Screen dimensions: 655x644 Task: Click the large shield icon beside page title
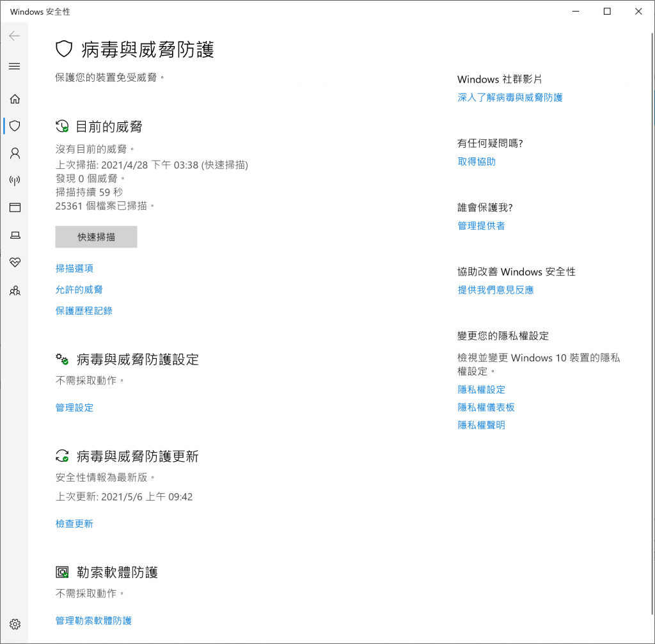click(x=65, y=49)
